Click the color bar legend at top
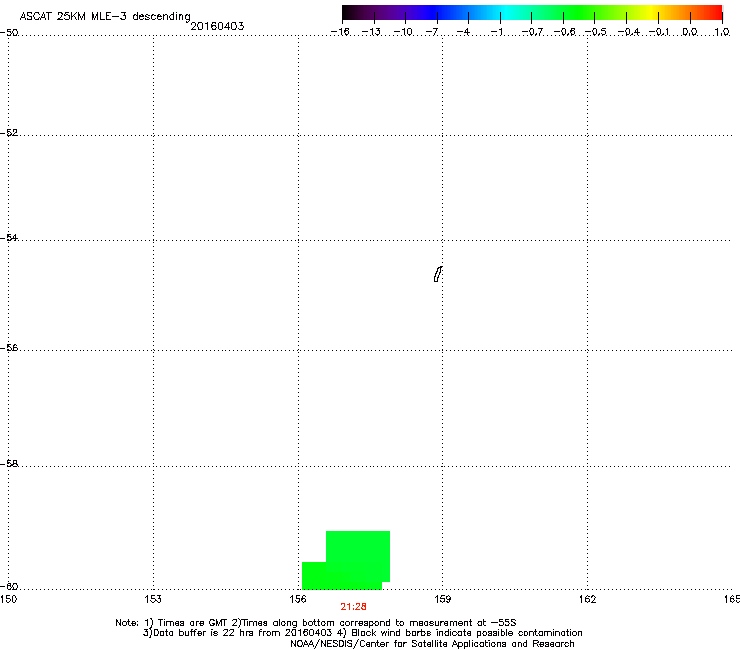The width and height of the screenshot is (740, 650). coord(532,13)
